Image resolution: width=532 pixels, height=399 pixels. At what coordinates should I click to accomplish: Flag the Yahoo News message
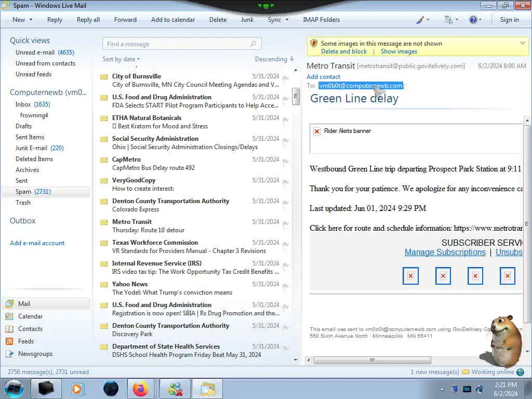point(285,286)
